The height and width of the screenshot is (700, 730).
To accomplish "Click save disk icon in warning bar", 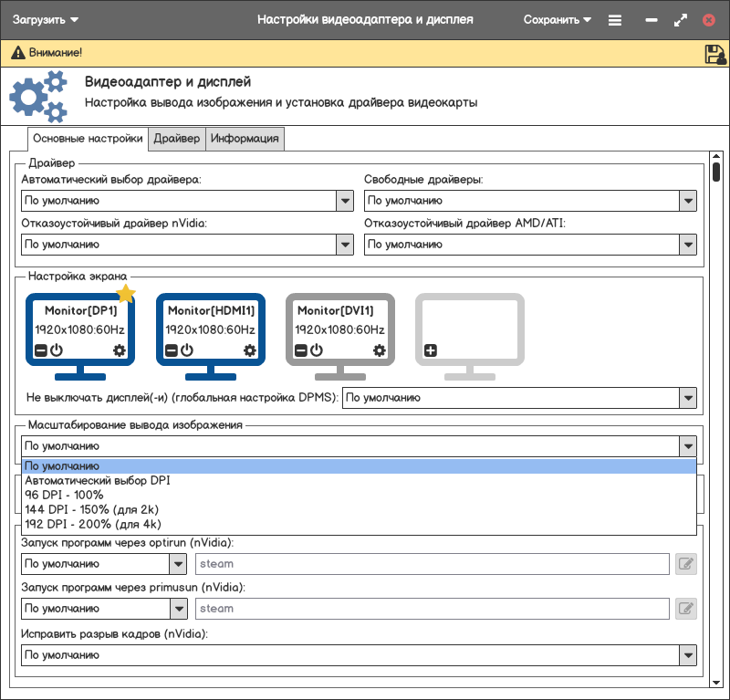I will (714, 54).
